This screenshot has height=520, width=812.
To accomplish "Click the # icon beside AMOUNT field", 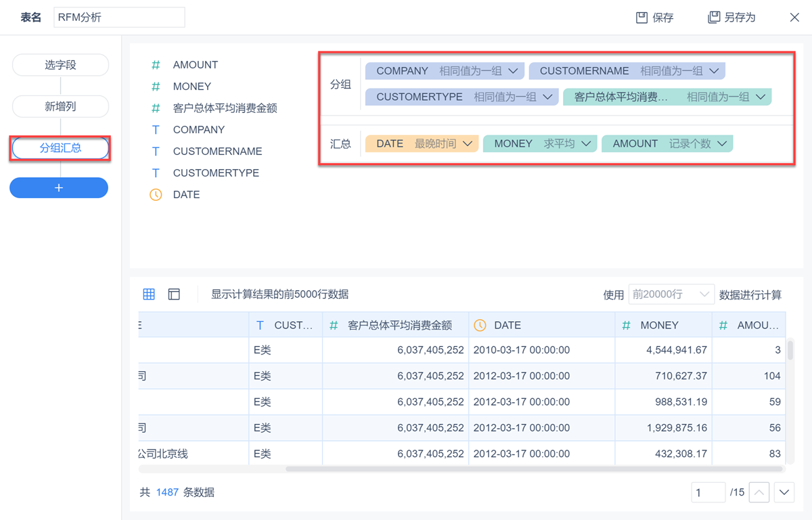I will tap(156, 65).
